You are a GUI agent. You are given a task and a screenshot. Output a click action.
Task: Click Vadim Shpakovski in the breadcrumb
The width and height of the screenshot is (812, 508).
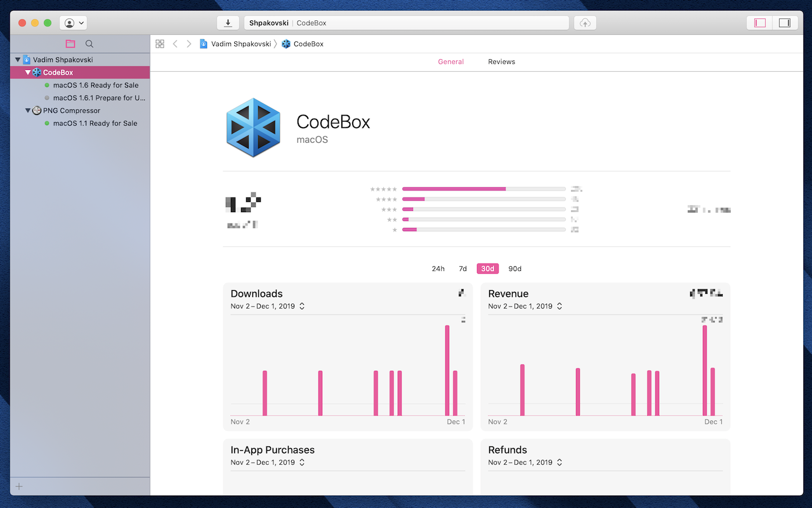235,44
